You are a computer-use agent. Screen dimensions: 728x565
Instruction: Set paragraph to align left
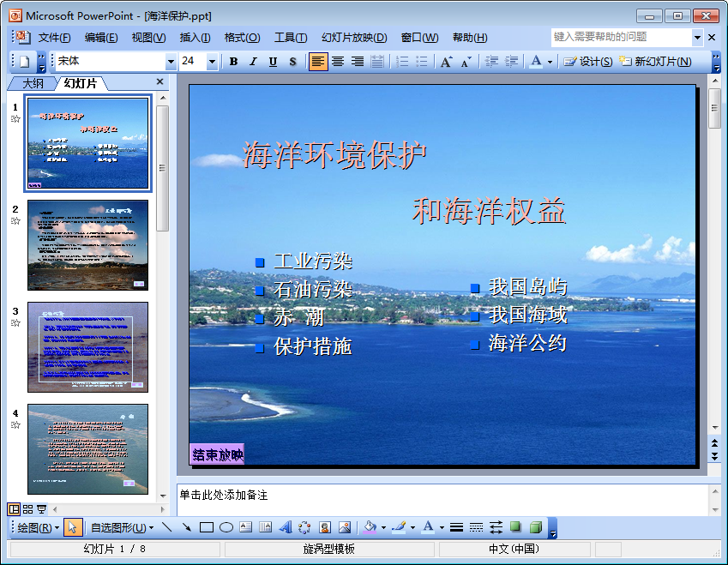[318, 61]
